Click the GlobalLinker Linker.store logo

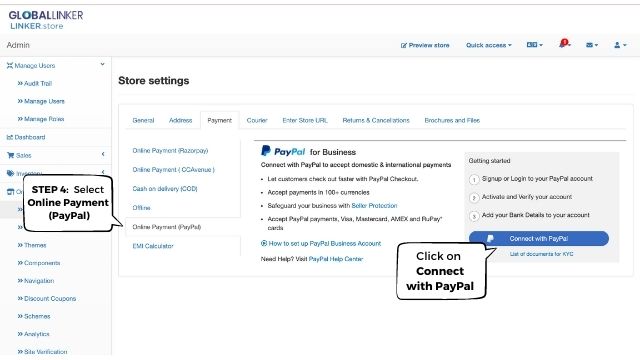pyautogui.click(x=46, y=20)
